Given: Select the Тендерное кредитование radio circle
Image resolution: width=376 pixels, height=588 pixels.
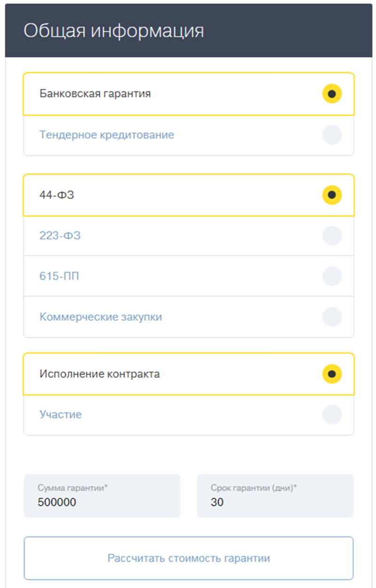Looking at the screenshot, I should pos(332,135).
